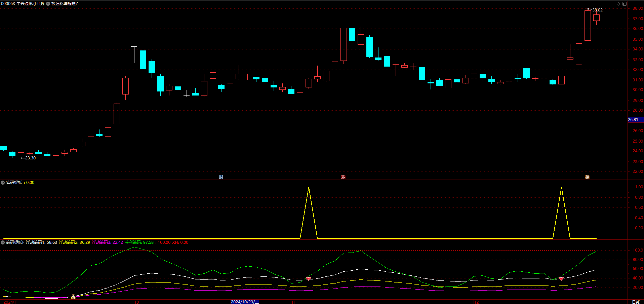Image resolution: width=644 pixels, height=304 pixels.
Task: Click the 22.00 price axis label
Action: coord(638,172)
